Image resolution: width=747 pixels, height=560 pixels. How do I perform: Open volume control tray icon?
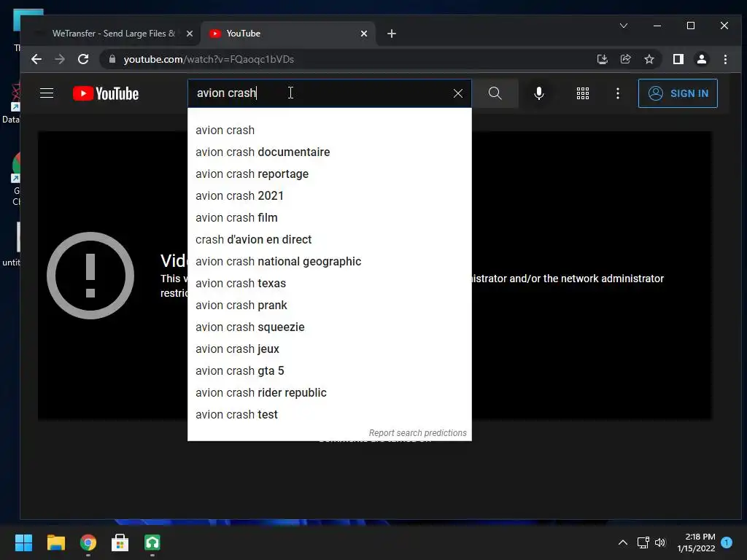tap(660, 542)
